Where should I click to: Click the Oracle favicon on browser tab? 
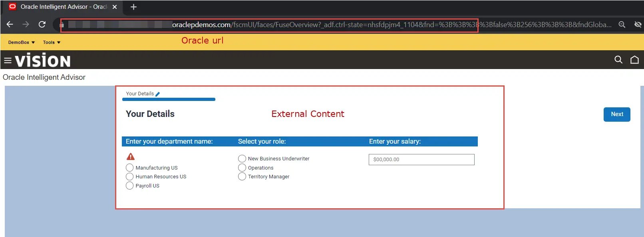click(12, 7)
